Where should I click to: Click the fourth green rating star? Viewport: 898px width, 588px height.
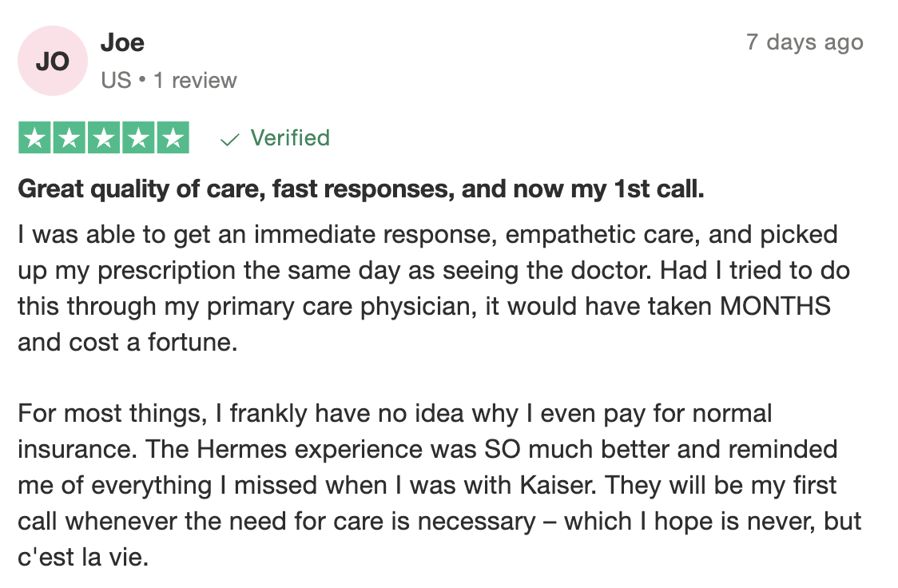[137, 138]
